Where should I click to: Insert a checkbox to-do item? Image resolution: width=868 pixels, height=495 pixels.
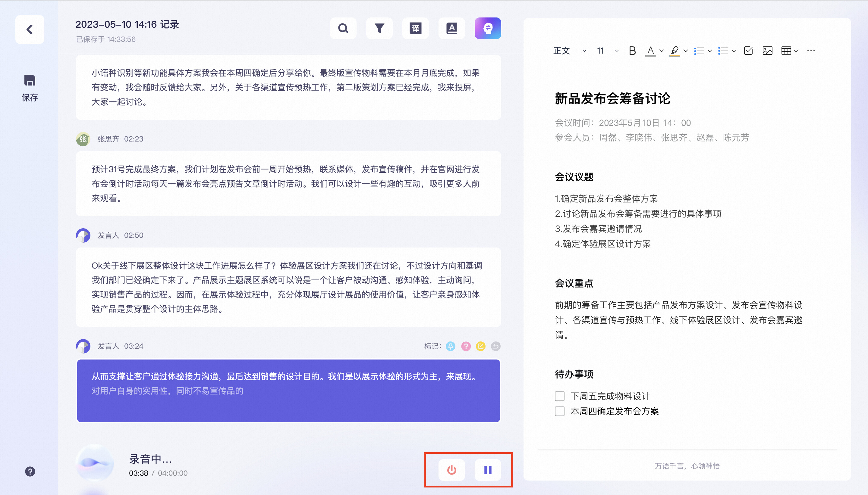pos(748,51)
